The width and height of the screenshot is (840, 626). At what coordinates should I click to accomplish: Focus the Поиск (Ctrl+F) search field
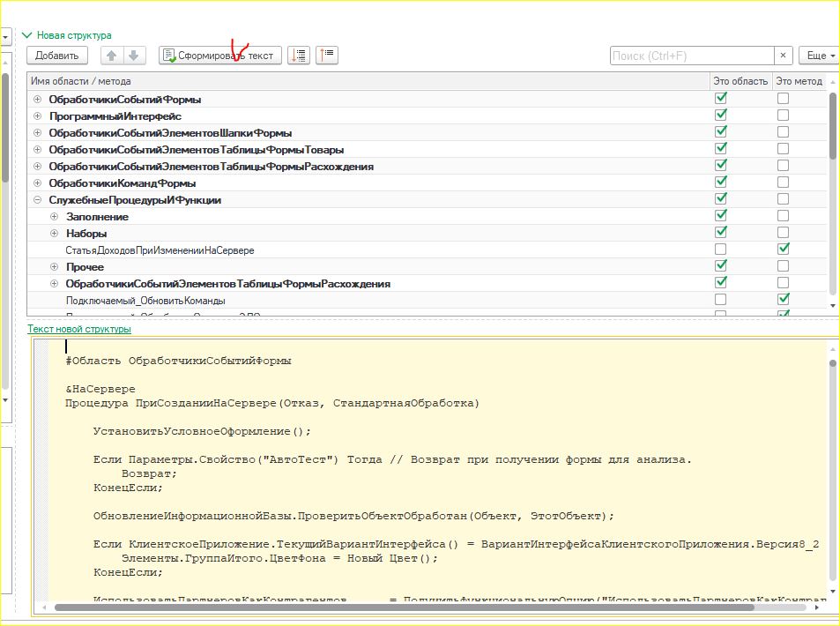pyautogui.click(x=692, y=56)
